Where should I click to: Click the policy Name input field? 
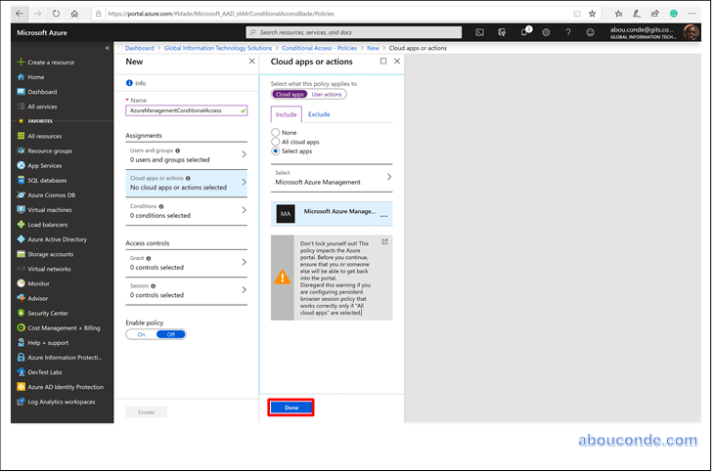coord(183,110)
